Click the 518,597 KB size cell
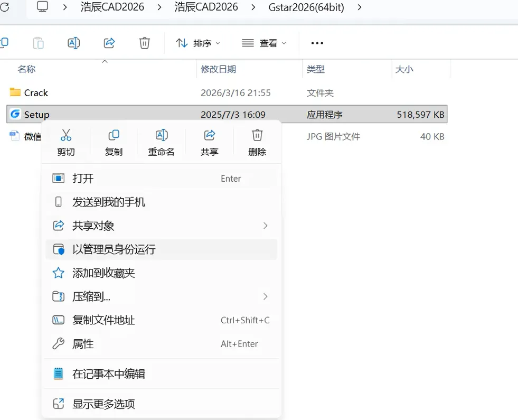 point(420,115)
